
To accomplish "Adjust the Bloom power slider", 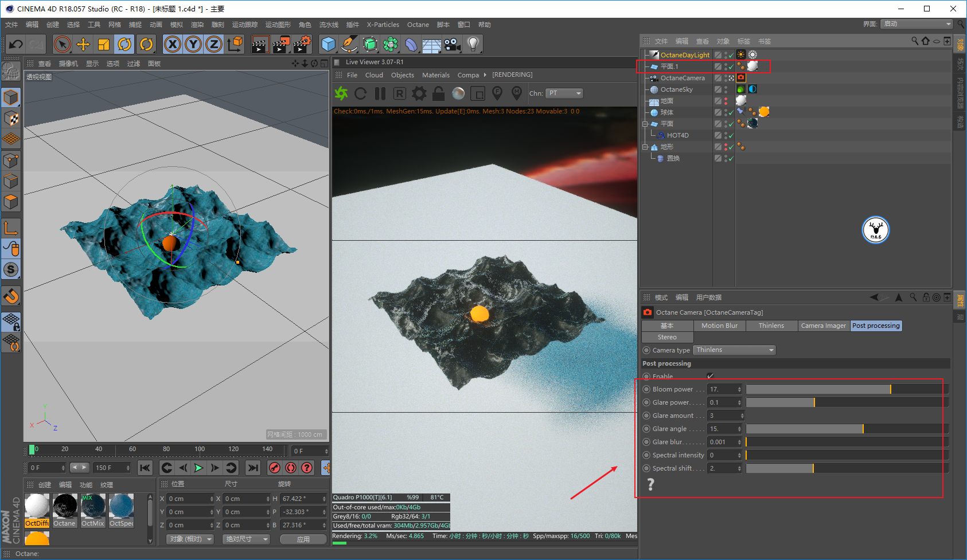I will point(847,389).
